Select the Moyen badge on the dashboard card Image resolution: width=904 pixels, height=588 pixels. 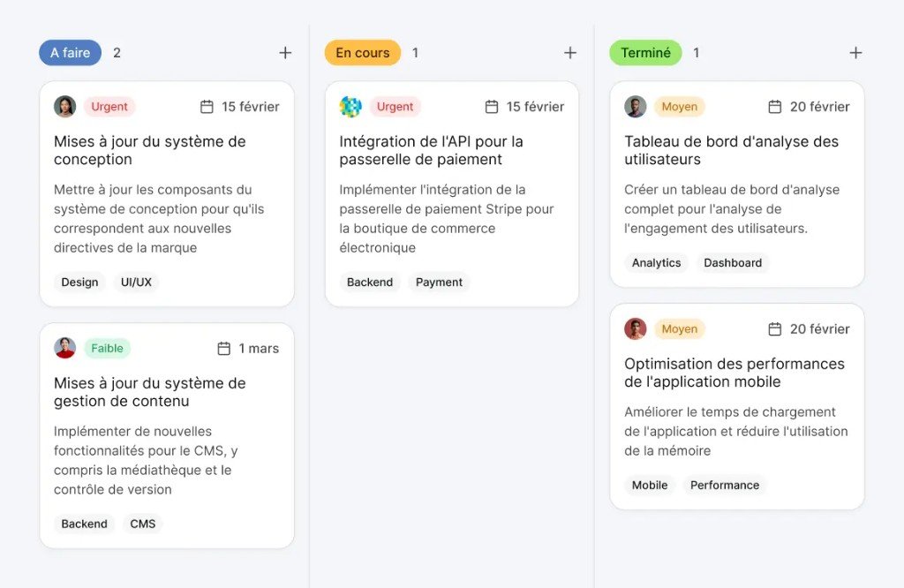pyautogui.click(x=679, y=106)
